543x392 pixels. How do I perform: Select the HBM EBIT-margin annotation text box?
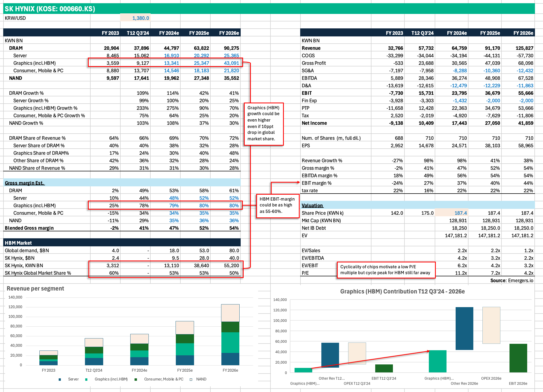coord(277,205)
